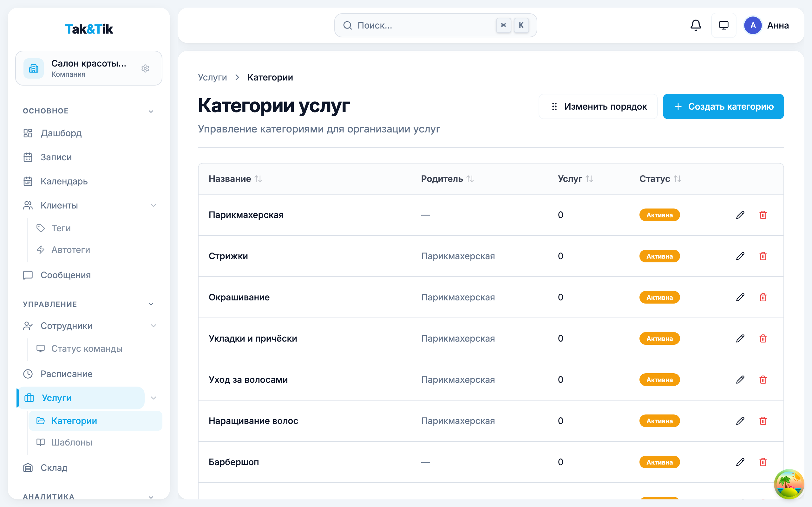Open the notifications bell icon
The image size is (812, 507).
pyautogui.click(x=696, y=25)
